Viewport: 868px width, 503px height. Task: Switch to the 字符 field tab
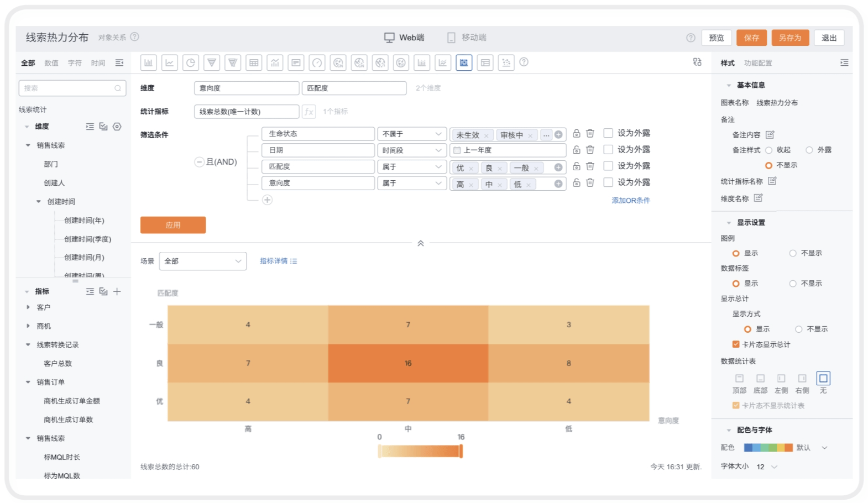click(x=75, y=63)
